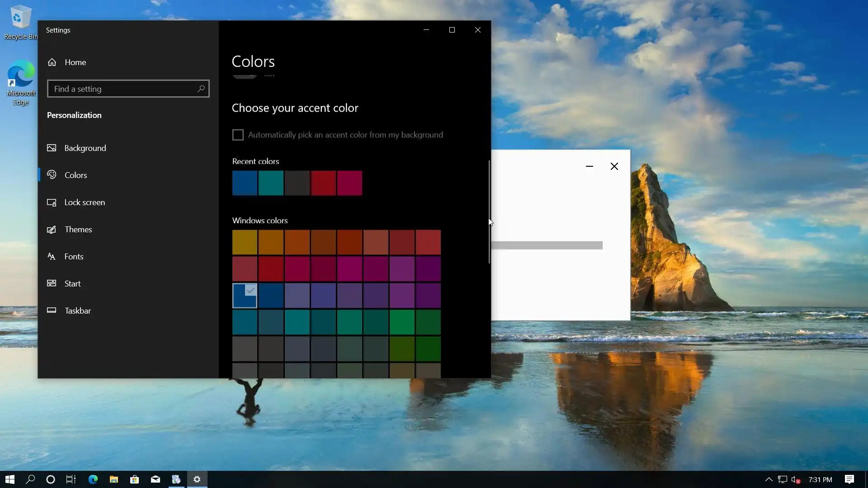
Task: Click the search magnifier in Find a setting
Action: click(x=201, y=89)
